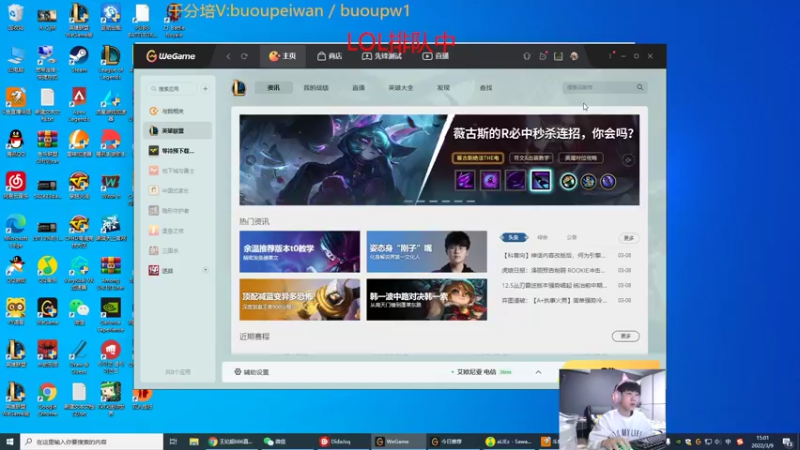Click the sidebar search apps field
This screenshot has height=450, width=800.
tap(172, 89)
